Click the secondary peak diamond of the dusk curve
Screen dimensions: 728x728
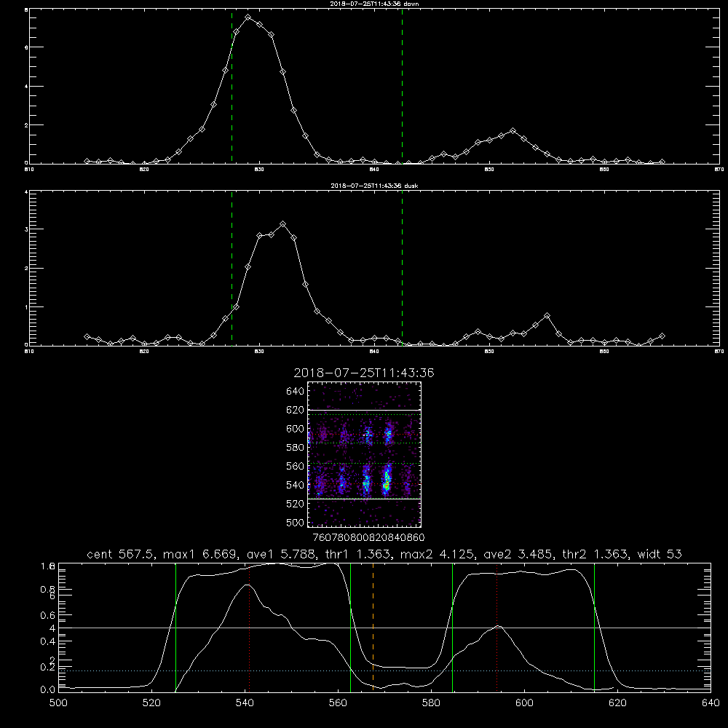(547, 316)
